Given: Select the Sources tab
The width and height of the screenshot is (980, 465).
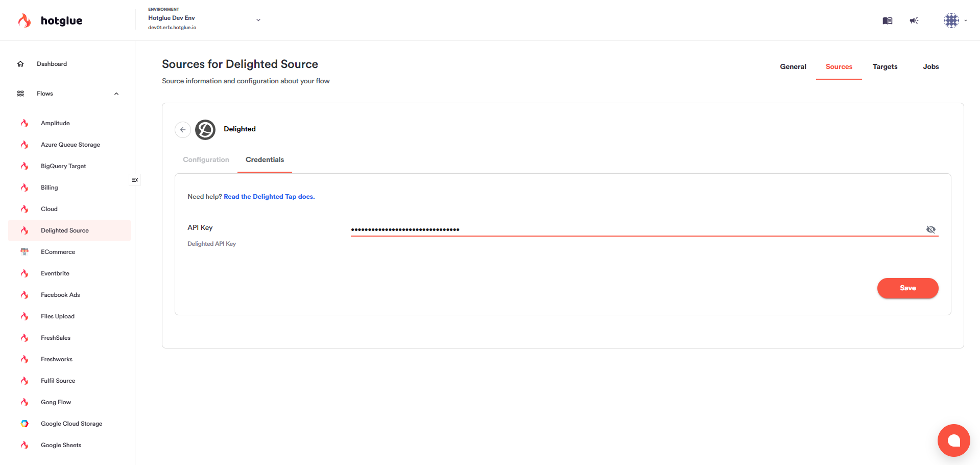Looking at the screenshot, I should 839,66.
